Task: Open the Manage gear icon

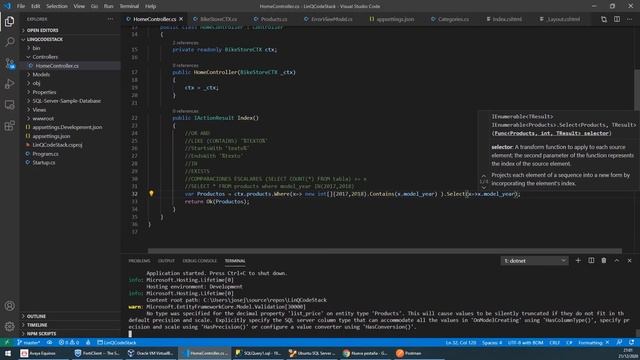Action: (x=9, y=326)
